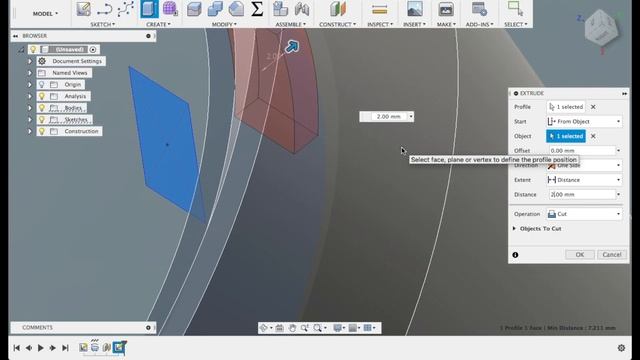This screenshot has height=360, width=640.
Task: Click the New Component assemble icon
Action: (x=280, y=9)
